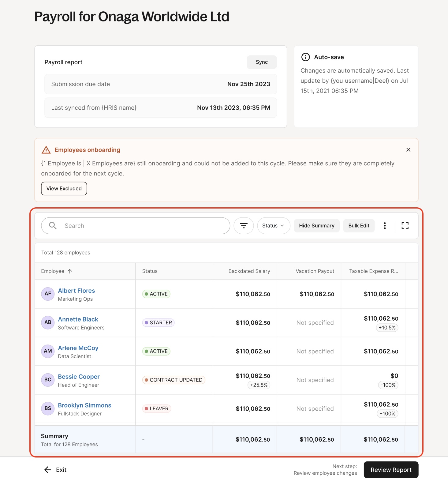Viewport: 448px width, 482px height.
Task: Click Arlene McCoy AM avatar
Action: [48, 351]
